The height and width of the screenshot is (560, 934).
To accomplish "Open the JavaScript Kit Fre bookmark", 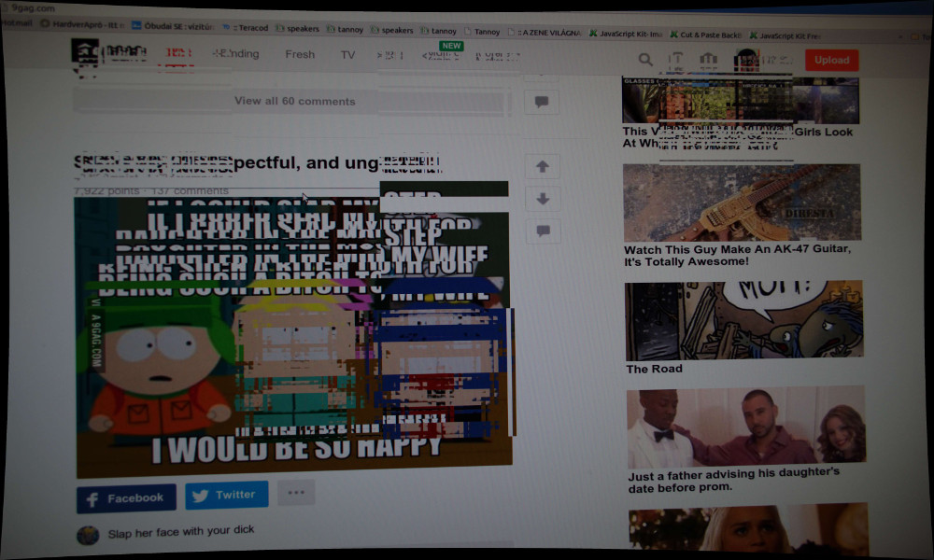I will 785,35.
